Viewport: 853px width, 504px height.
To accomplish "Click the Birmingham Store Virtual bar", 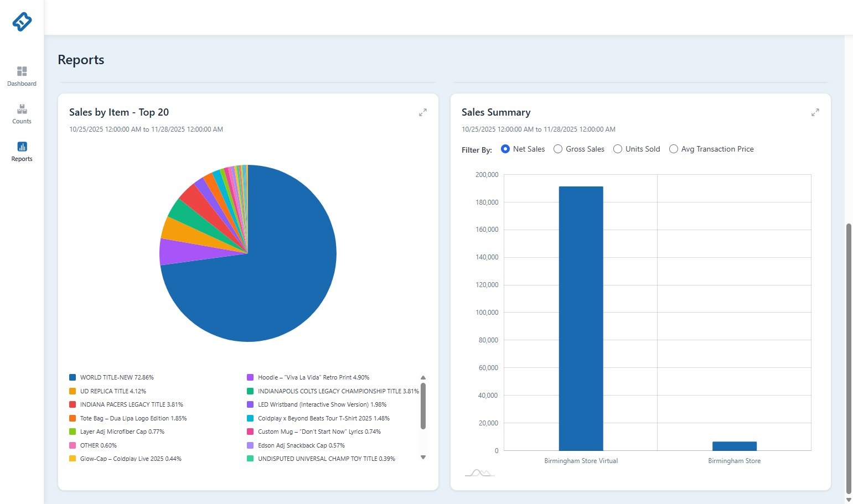I will pyautogui.click(x=581, y=319).
